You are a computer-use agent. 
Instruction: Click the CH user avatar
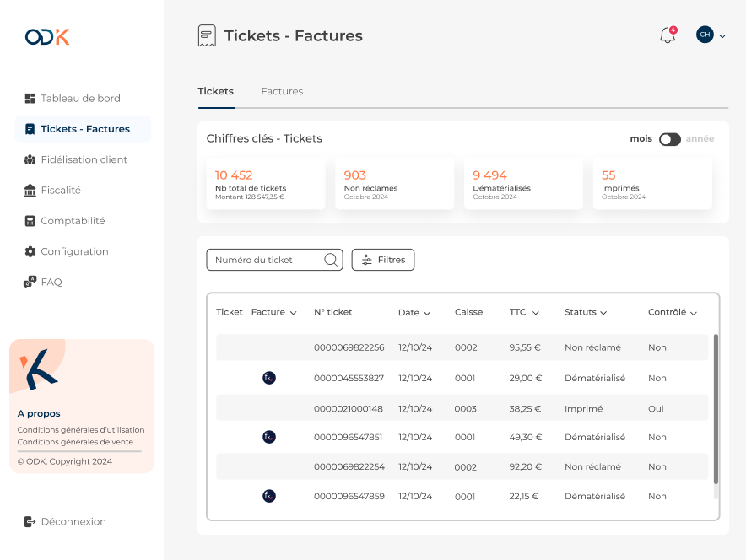click(705, 35)
